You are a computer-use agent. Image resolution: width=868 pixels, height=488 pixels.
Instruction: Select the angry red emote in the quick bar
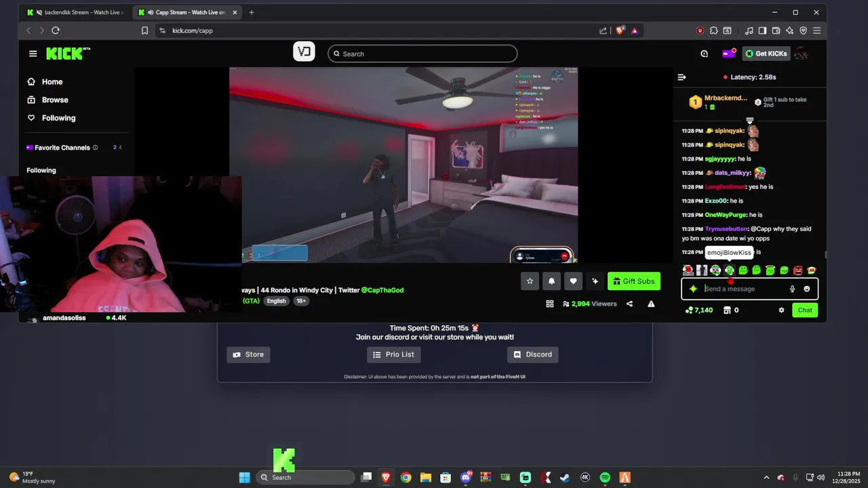tap(797, 270)
